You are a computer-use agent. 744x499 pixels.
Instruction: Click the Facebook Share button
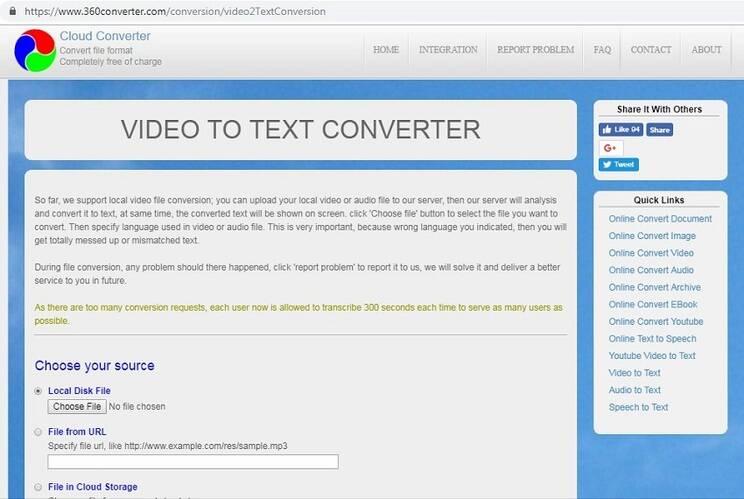659,130
